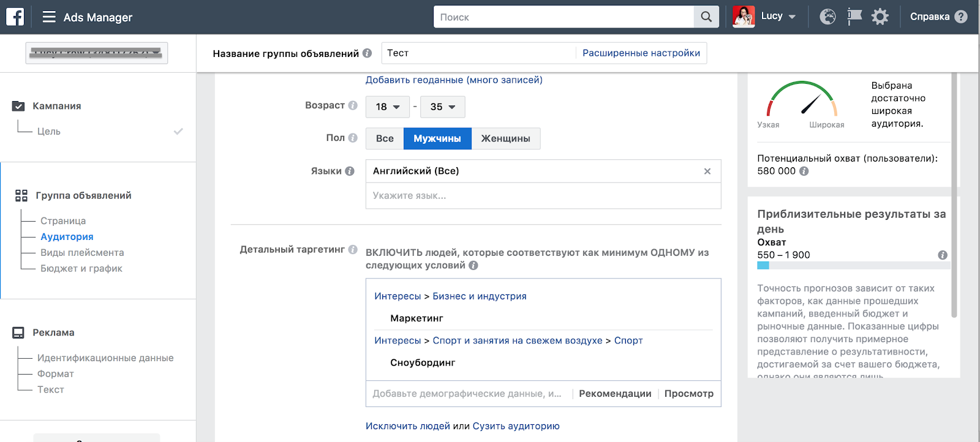
Task: Click the search magnifier button
Action: pos(706,17)
